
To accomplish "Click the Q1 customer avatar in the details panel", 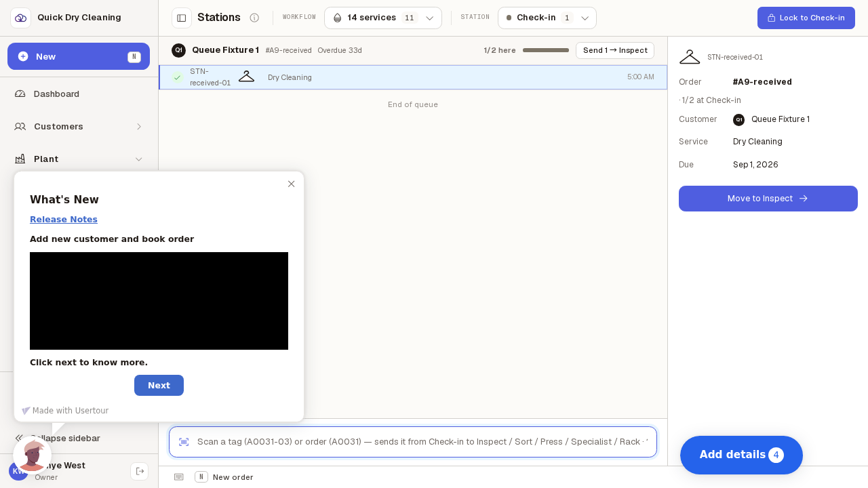I will 738,119.
